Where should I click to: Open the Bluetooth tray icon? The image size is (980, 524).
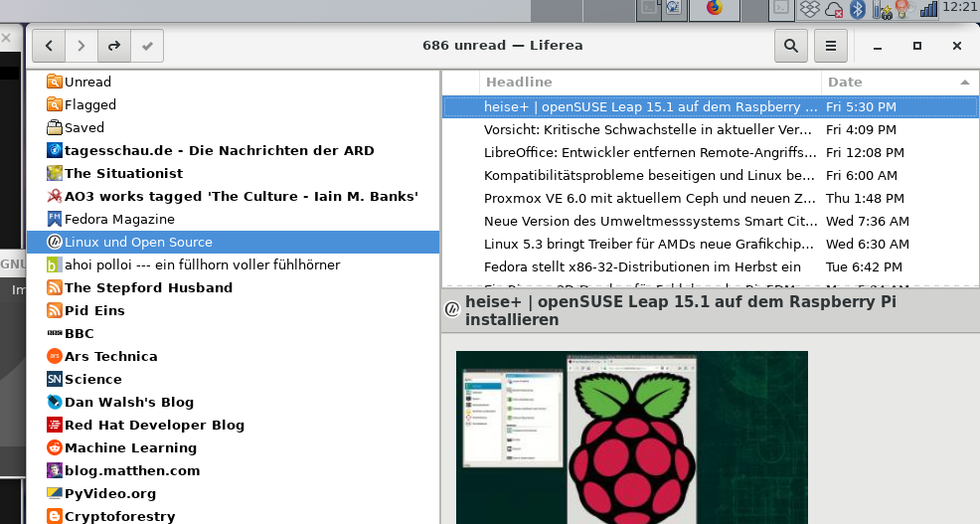pos(859,9)
